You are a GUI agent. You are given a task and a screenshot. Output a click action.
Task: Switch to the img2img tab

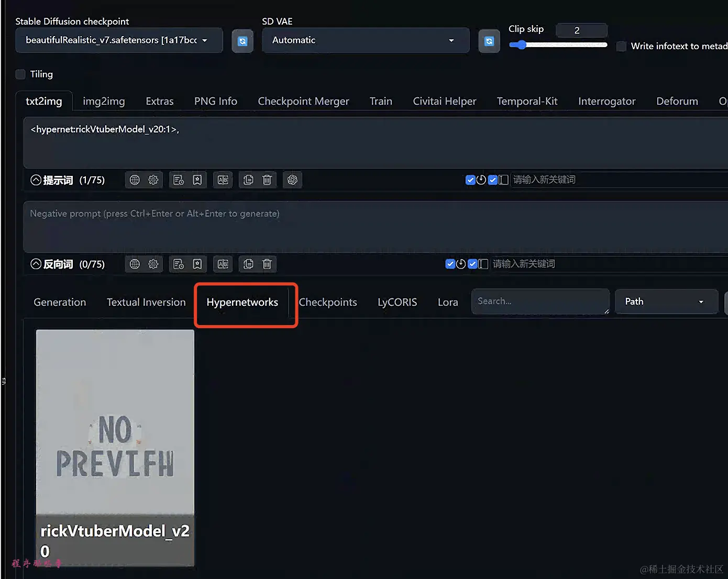point(104,101)
